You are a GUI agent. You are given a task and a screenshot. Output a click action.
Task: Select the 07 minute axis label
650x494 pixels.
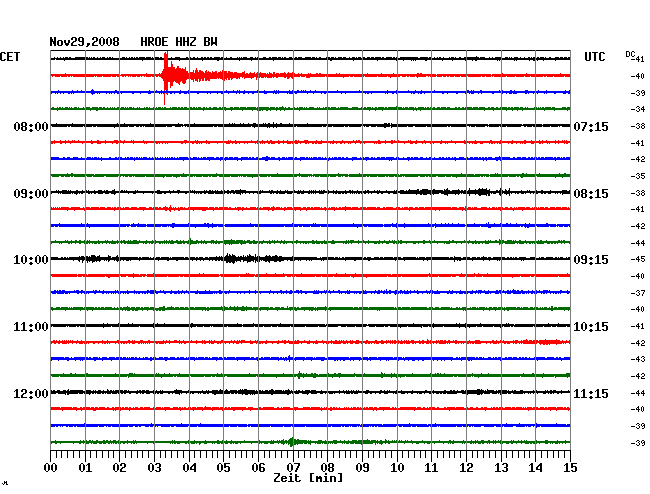click(x=293, y=467)
